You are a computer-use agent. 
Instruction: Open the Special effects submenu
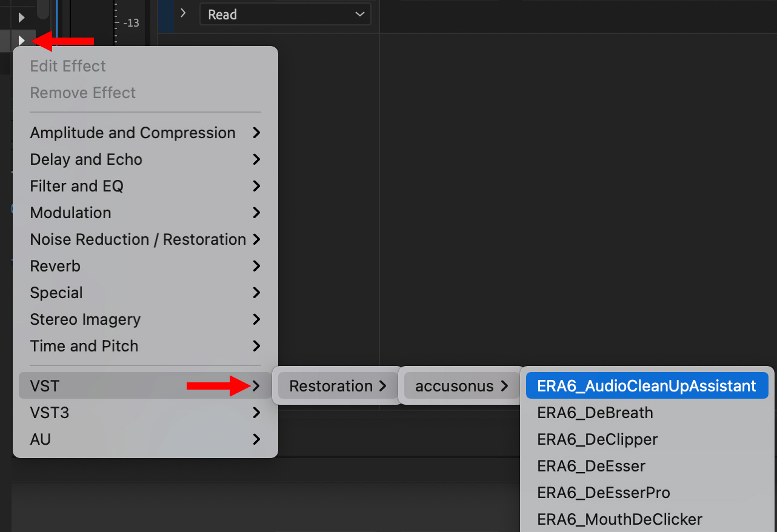tap(145, 293)
